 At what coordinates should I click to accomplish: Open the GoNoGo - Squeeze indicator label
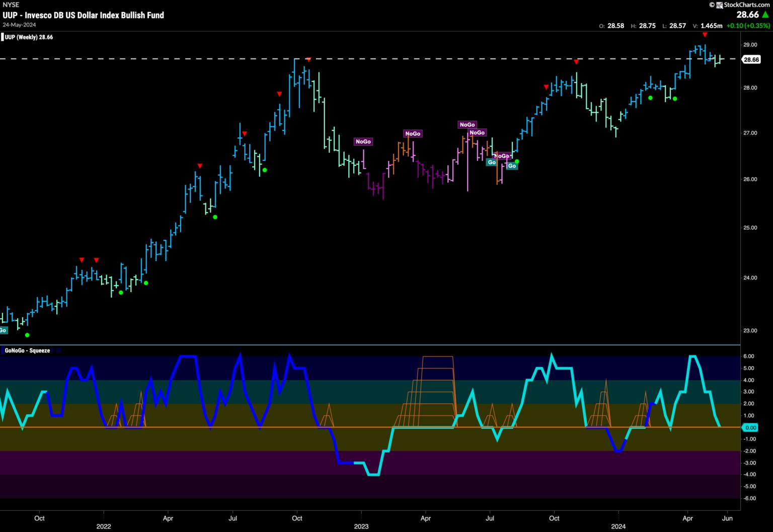point(27,350)
